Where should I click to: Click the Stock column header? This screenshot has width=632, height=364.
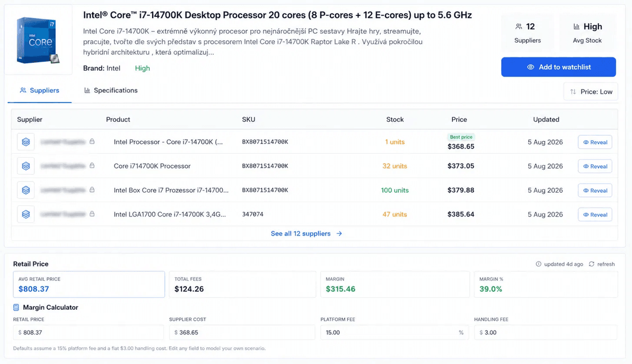pyautogui.click(x=395, y=120)
